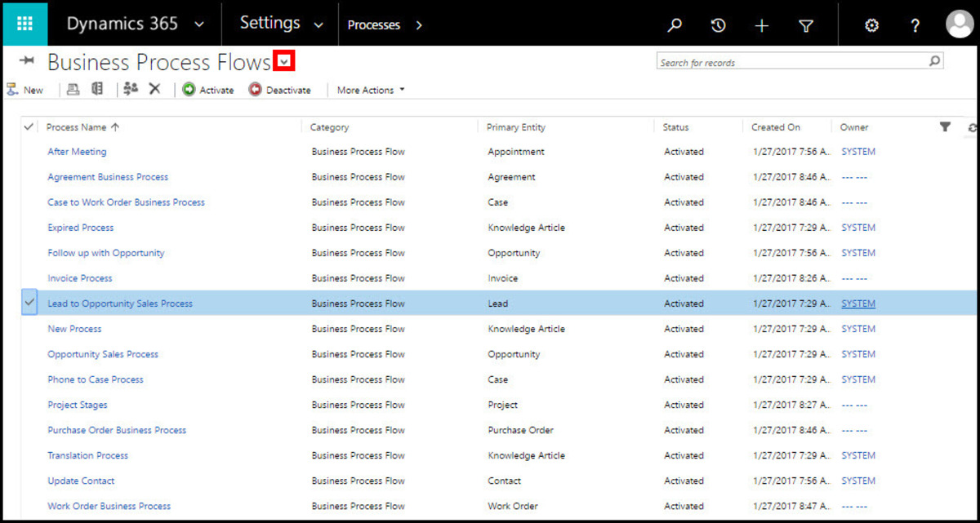980x523 pixels.
Task: Select the Project entity cell
Action: pos(503,405)
